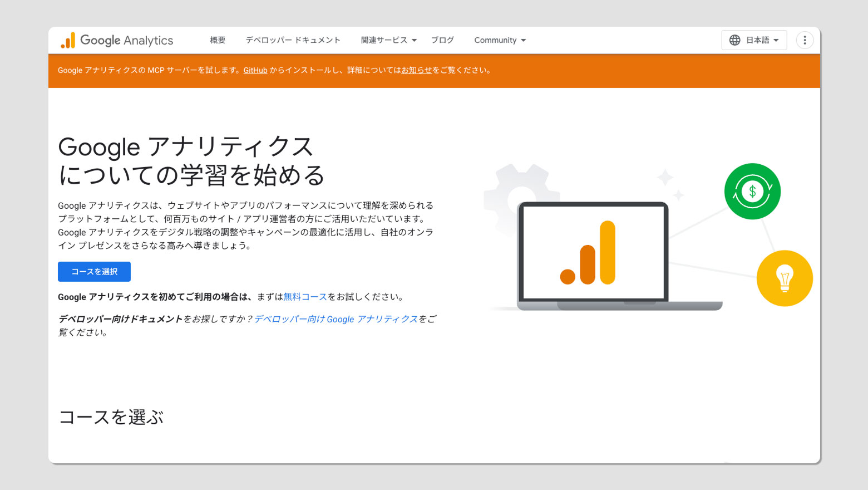The width and height of the screenshot is (868, 490).
Task: Open the ブログ navigation item
Action: (442, 40)
